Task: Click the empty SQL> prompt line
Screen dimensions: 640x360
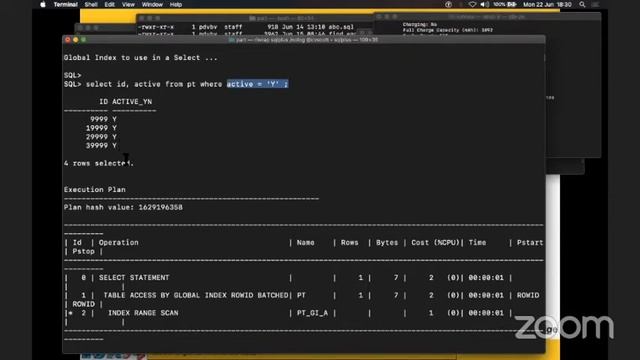Action: pyautogui.click(x=73, y=76)
